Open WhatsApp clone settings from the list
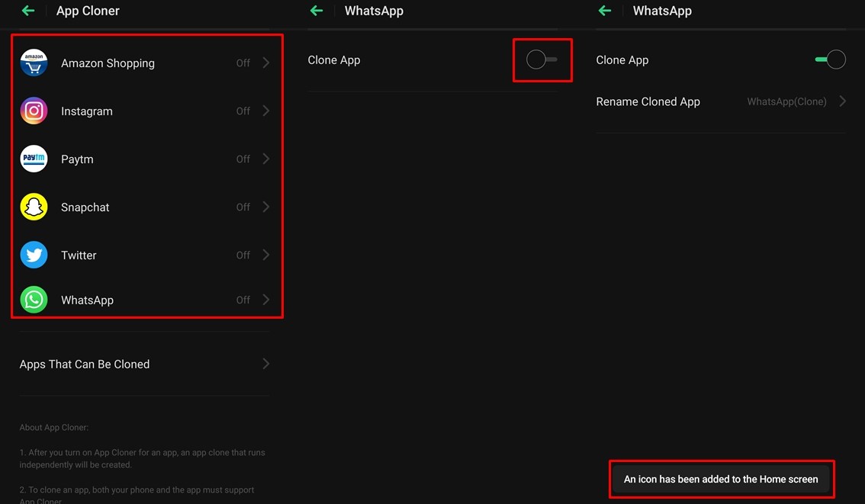 144,300
